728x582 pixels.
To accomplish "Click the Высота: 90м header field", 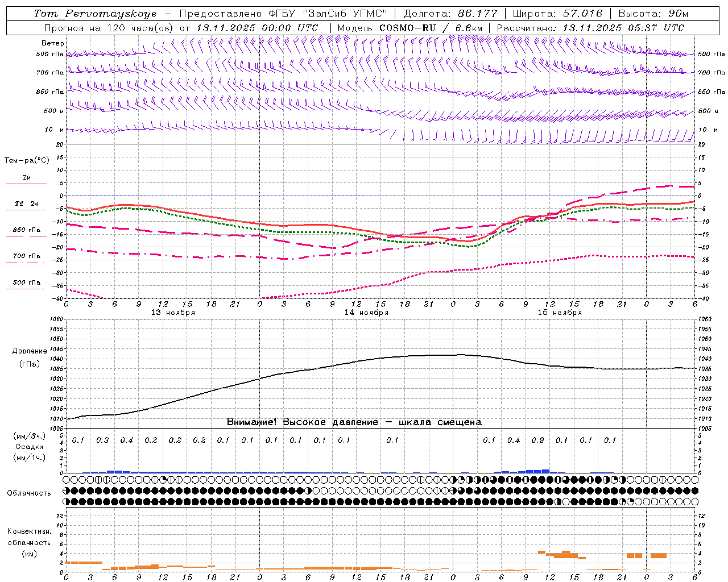I will (x=653, y=14).
